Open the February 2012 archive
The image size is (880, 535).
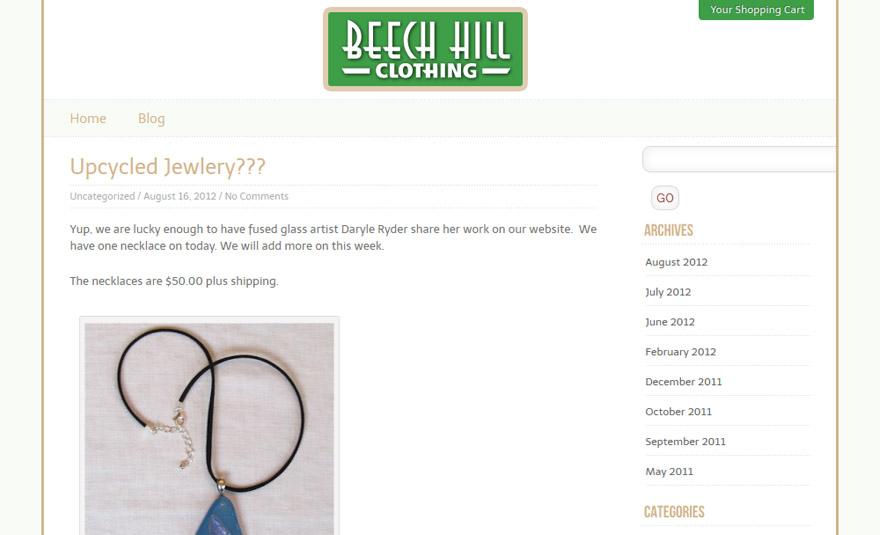tap(680, 351)
